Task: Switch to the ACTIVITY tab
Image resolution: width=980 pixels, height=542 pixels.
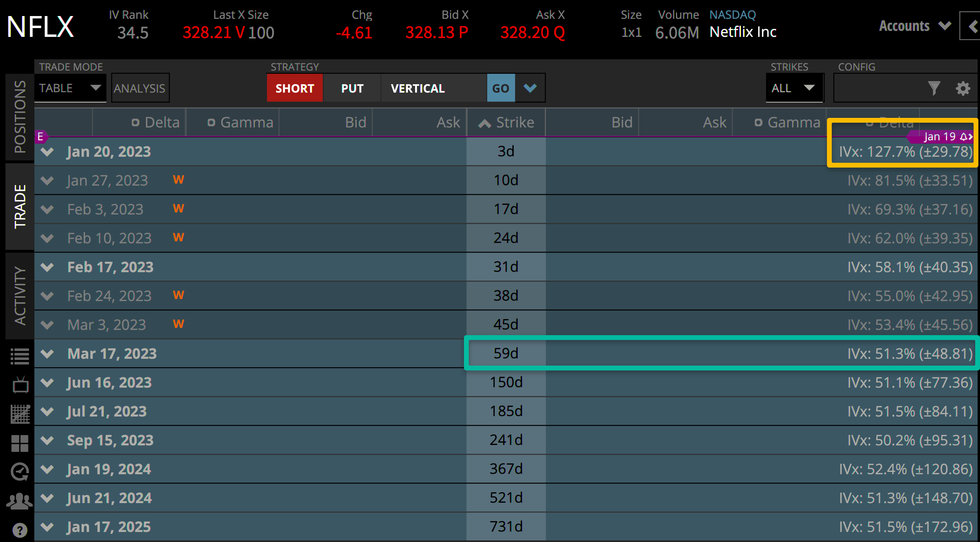Action: (18, 295)
